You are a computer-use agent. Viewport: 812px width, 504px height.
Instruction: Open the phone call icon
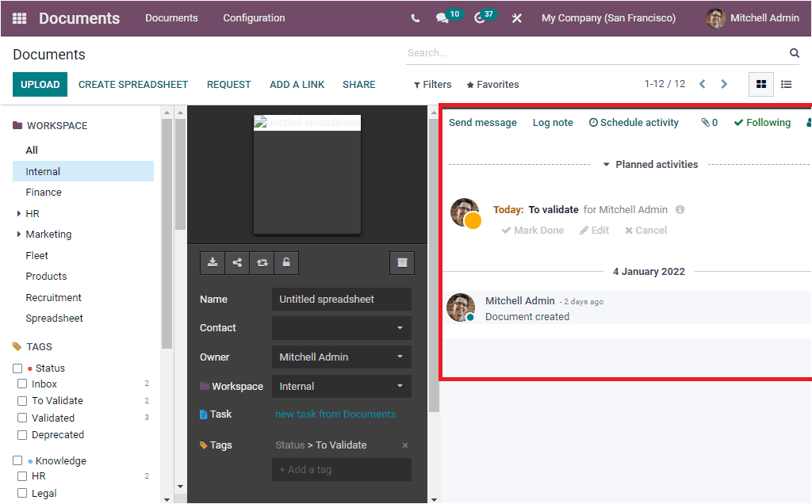[416, 19]
